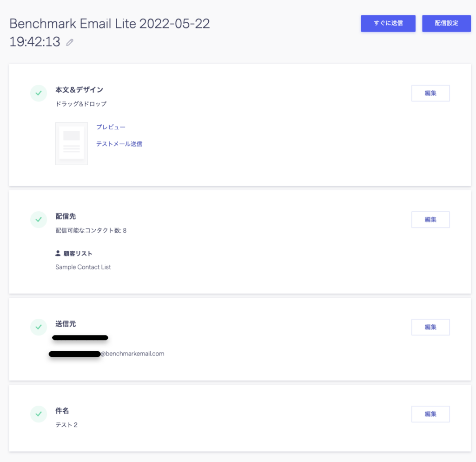
Task: Open 配信設定 delivery settings
Action: (446, 23)
